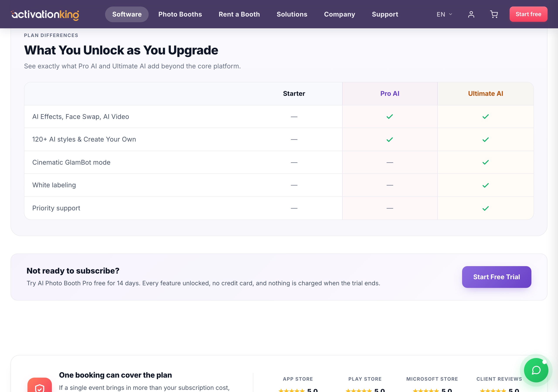Viewport: 558px width, 392px height.
Task: Click Starter dash for AI Effects row
Action: pos(294,117)
